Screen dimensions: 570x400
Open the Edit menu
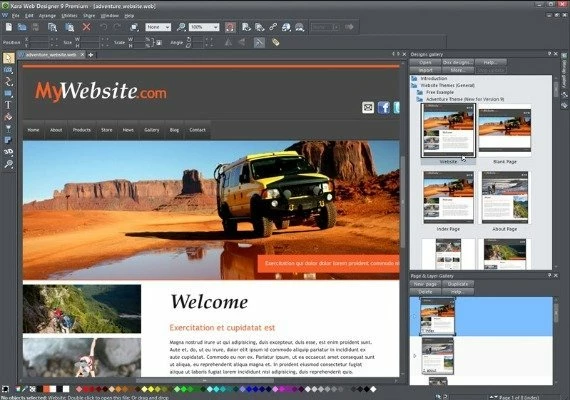(x=29, y=16)
